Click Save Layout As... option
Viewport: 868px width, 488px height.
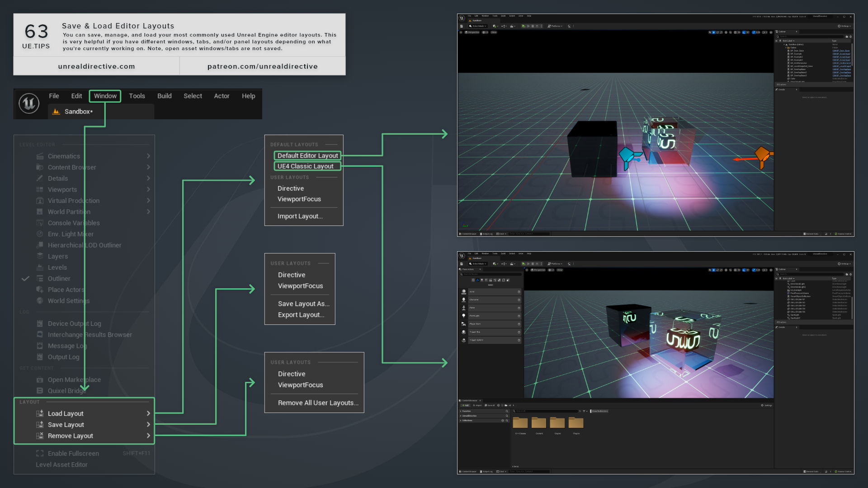[x=303, y=304]
